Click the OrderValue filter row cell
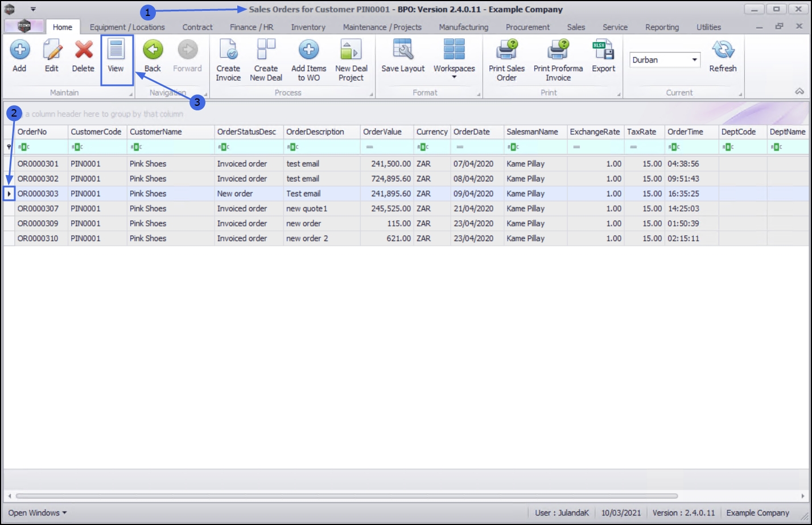This screenshot has width=812, height=525. (x=387, y=147)
